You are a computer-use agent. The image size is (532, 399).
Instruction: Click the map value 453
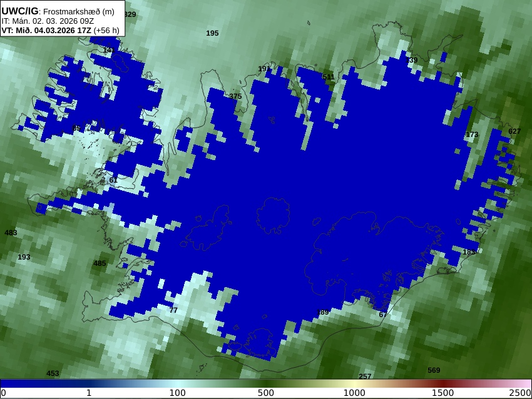click(x=53, y=373)
